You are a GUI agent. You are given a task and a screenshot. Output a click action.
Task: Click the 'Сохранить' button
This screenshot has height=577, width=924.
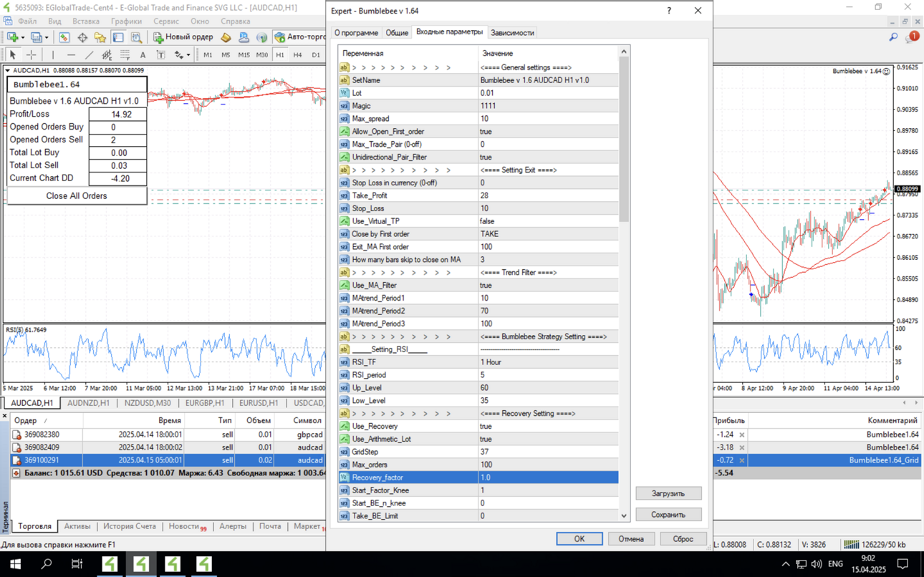pos(668,515)
